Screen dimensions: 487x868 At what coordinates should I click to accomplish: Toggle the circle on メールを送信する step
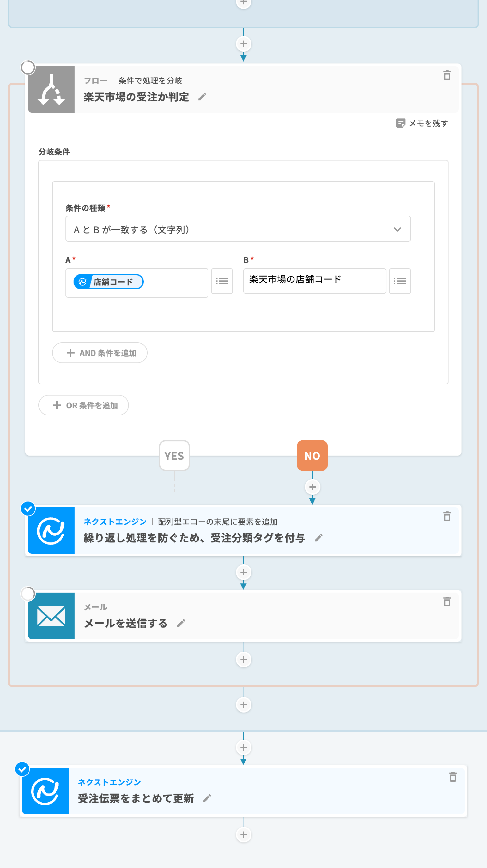(28, 594)
